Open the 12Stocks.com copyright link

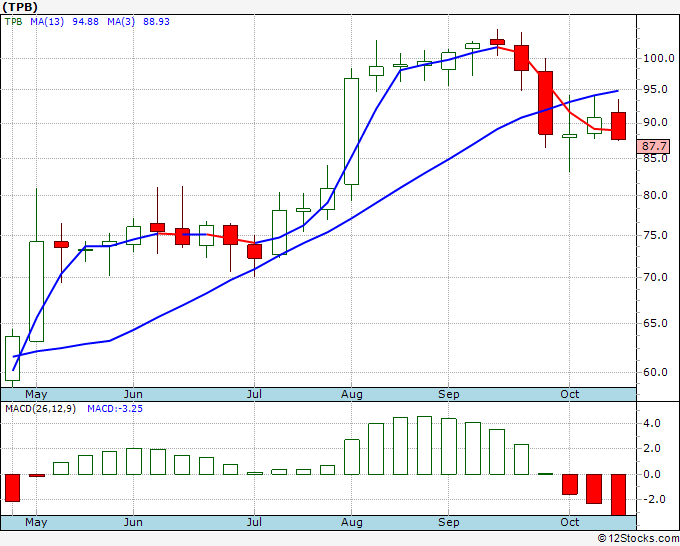[638, 539]
